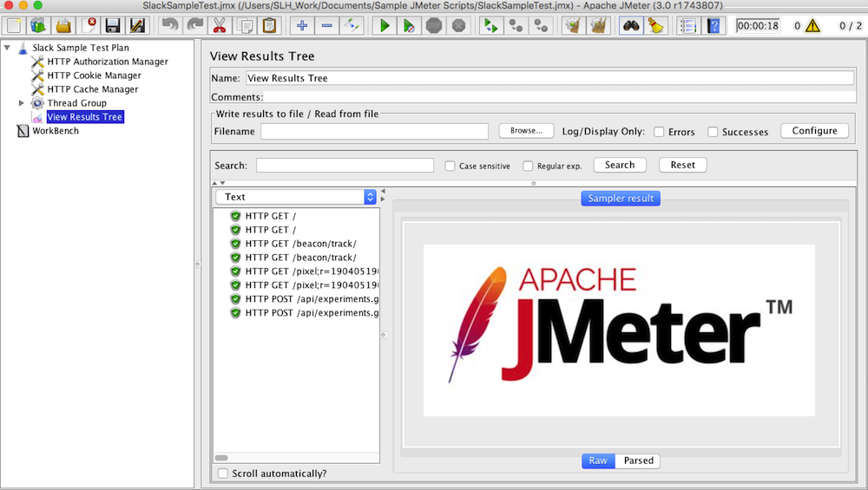This screenshot has width=868, height=490.
Task: Expand the Thread Group node
Action: click(x=22, y=103)
